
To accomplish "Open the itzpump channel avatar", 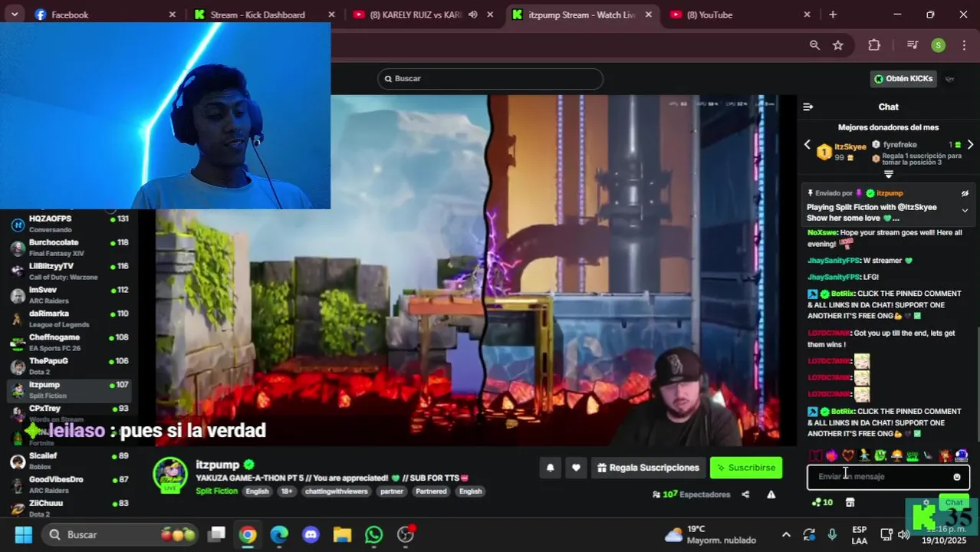I will (x=170, y=475).
